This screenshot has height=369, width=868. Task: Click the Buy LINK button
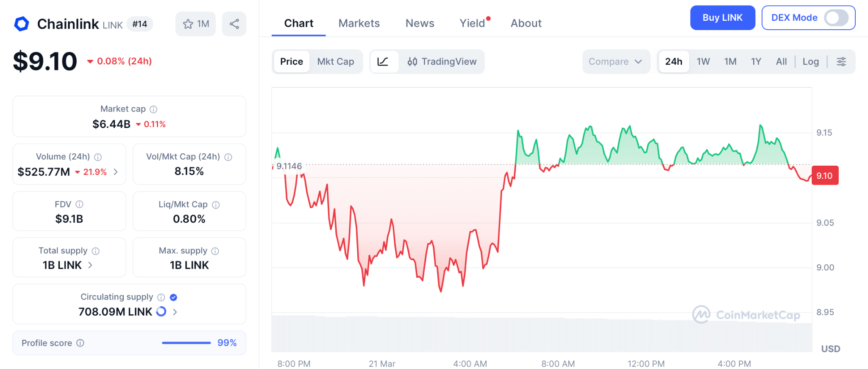722,18
